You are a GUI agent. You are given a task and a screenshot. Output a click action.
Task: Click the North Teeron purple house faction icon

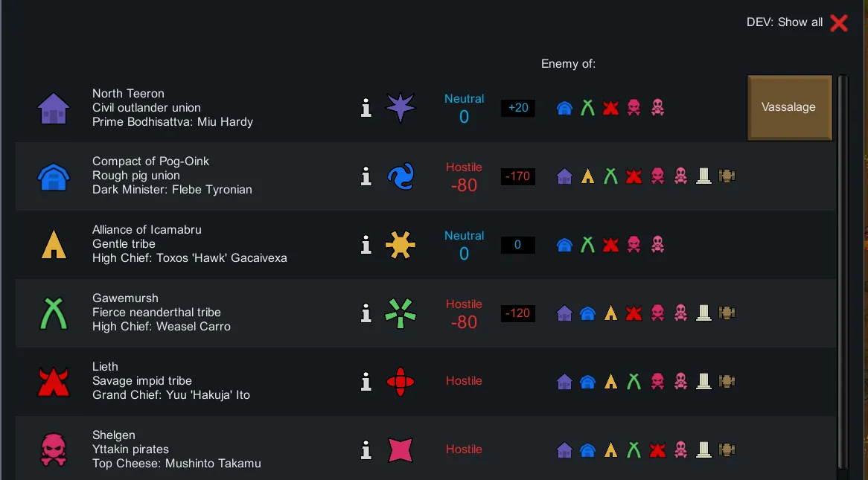coord(54,108)
